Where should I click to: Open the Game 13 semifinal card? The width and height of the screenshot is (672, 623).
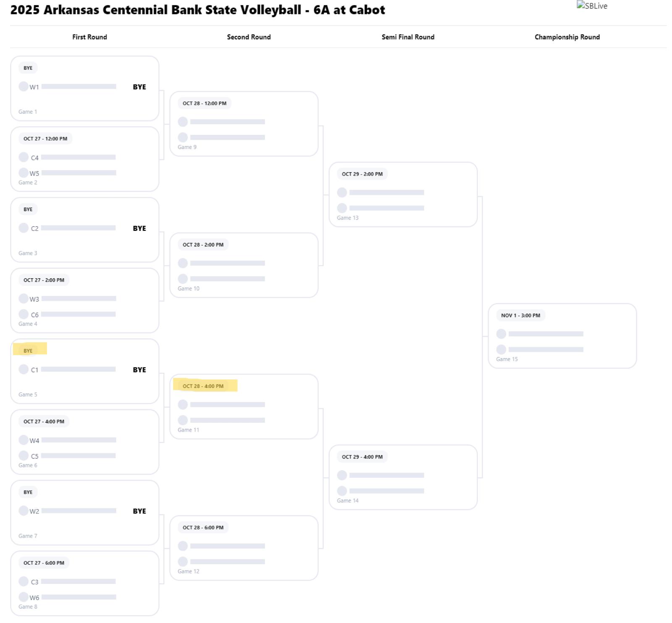pyautogui.click(x=403, y=195)
